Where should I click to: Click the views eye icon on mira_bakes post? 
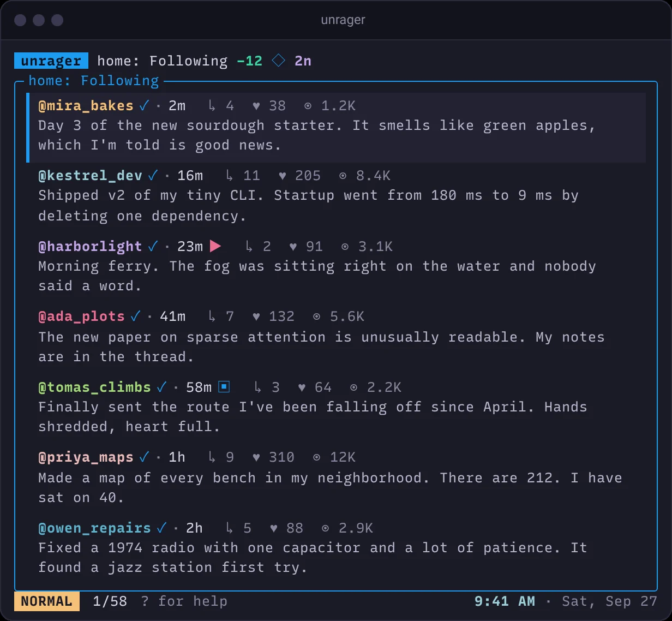point(308,106)
